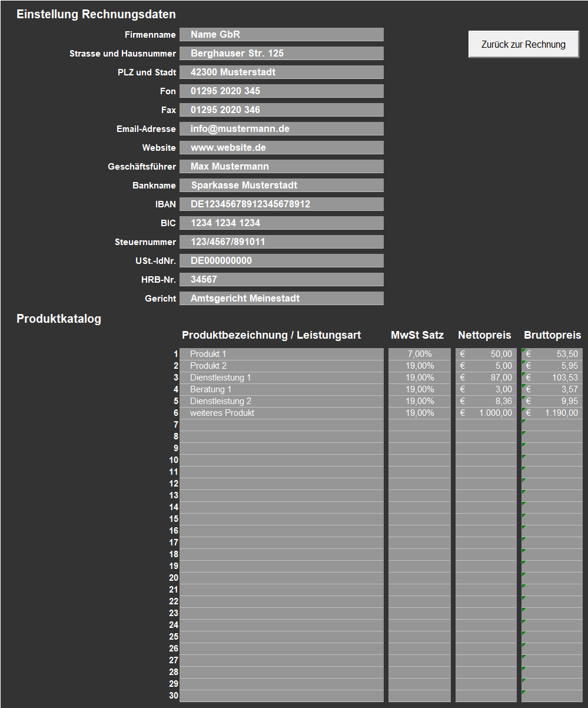Image resolution: width=588 pixels, height=708 pixels.
Task: Click the Steuernummer field
Action: 281,242
